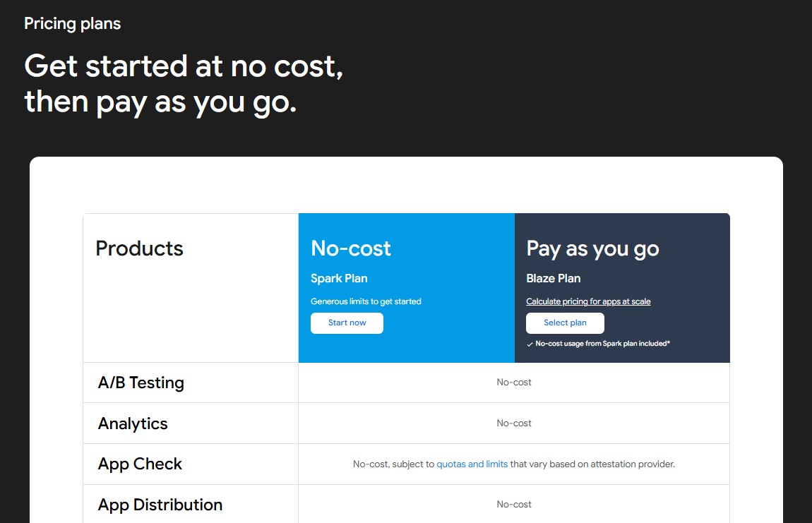
Task: Select the A/B Testing row label
Action: (x=141, y=383)
